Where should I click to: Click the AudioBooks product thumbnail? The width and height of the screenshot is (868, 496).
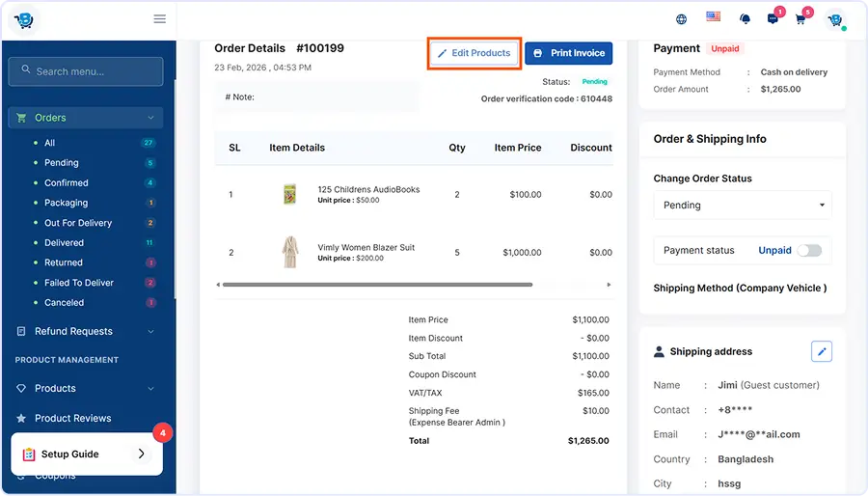pos(289,194)
